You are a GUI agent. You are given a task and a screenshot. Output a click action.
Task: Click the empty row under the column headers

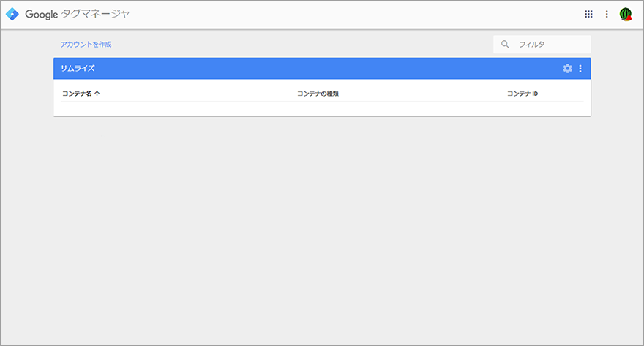coord(322,109)
